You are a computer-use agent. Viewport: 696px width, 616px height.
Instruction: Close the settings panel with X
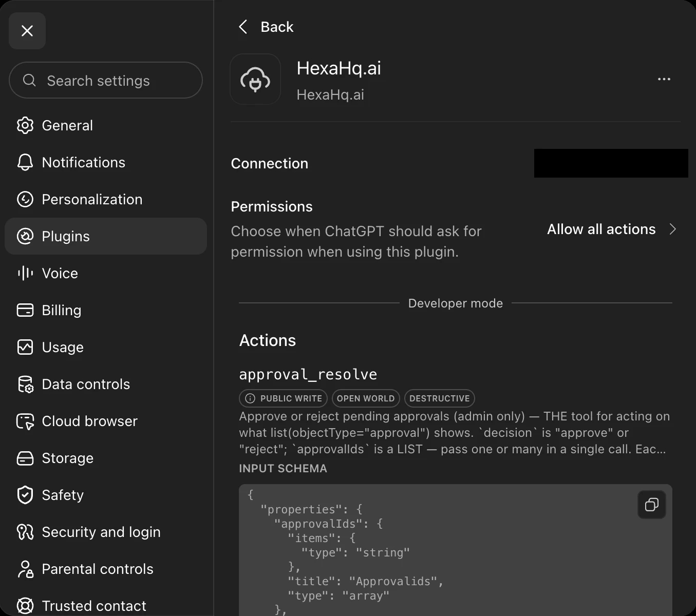[x=27, y=31]
